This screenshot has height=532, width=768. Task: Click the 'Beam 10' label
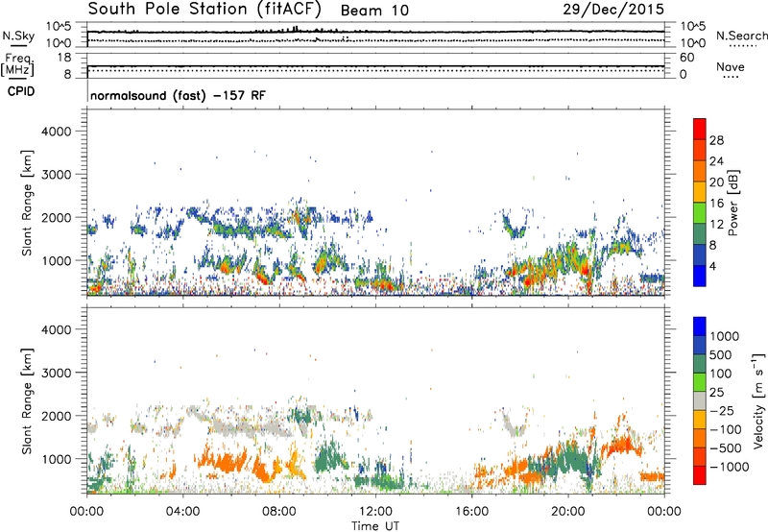[374, 11]
